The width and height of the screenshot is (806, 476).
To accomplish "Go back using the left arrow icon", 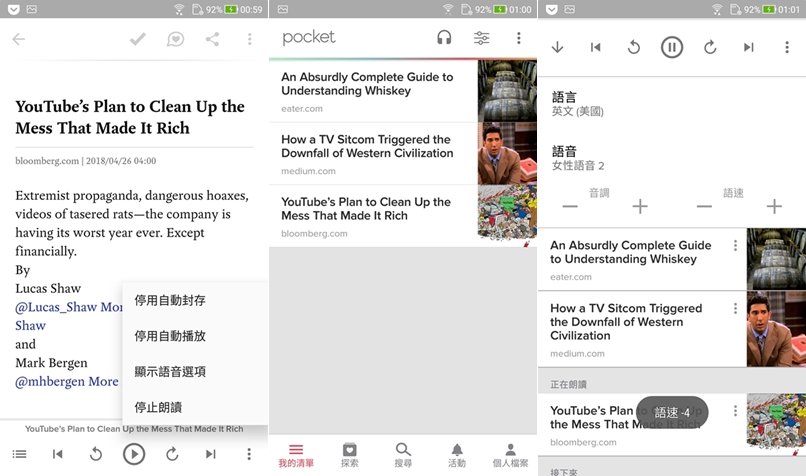I will point(19,40).
